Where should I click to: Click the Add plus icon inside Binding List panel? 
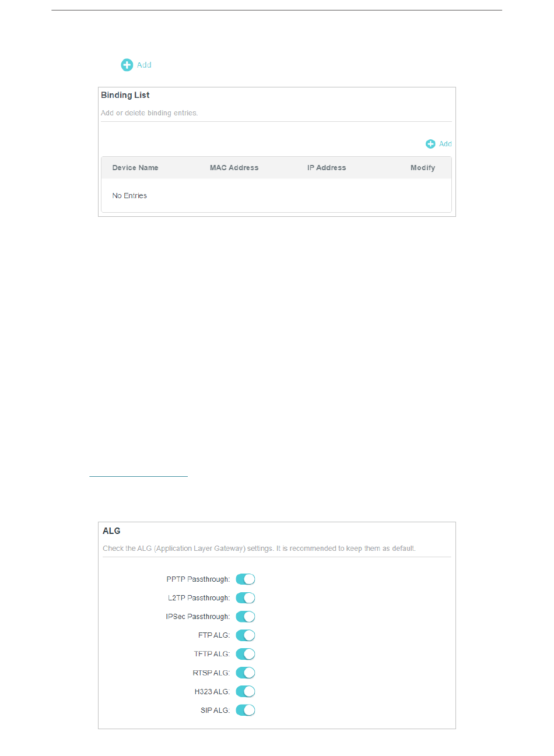pos(430,144)
